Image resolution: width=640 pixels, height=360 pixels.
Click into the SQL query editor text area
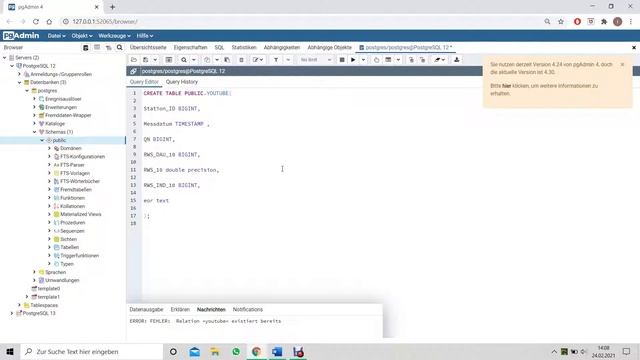click(390, 196)
